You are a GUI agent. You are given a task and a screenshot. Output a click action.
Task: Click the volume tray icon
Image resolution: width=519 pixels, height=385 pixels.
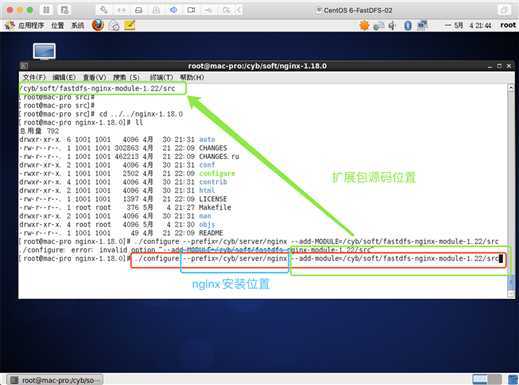(393, 25)
